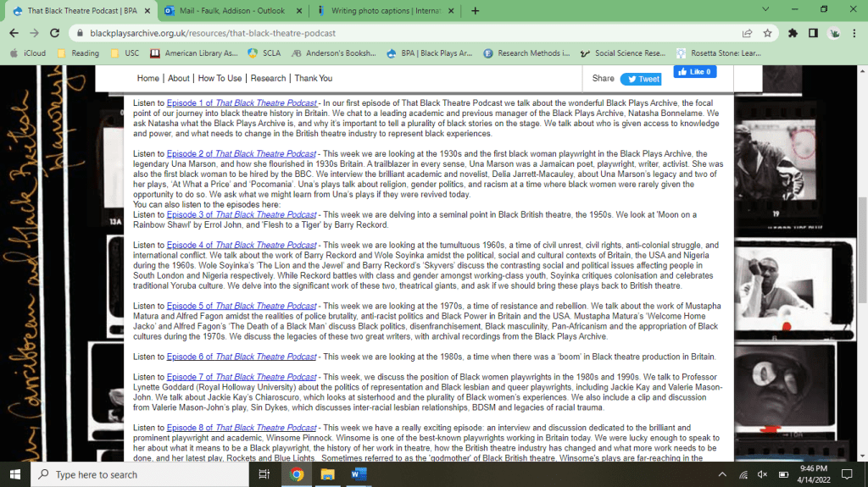Click the Facebook Like button
868x487 pixels.
click(x=694, y=72)
